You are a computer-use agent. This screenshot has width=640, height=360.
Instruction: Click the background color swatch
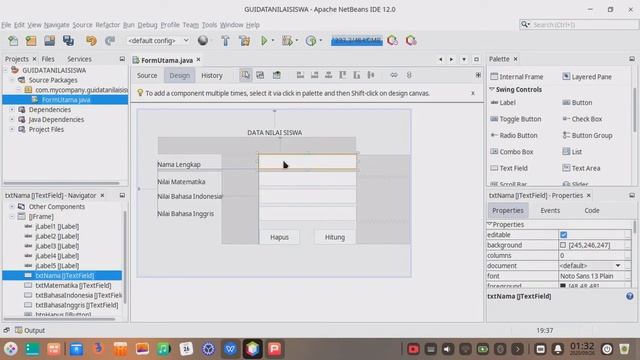(563, 245)
